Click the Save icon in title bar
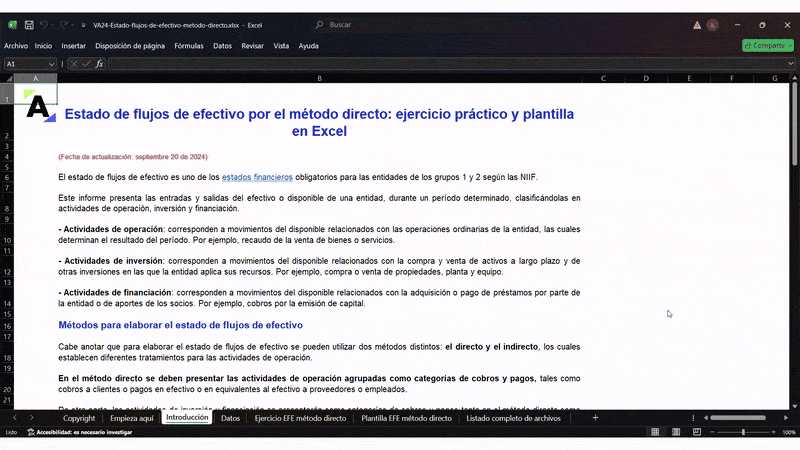This screenshot has width=800, height=450. pos(29,24)
